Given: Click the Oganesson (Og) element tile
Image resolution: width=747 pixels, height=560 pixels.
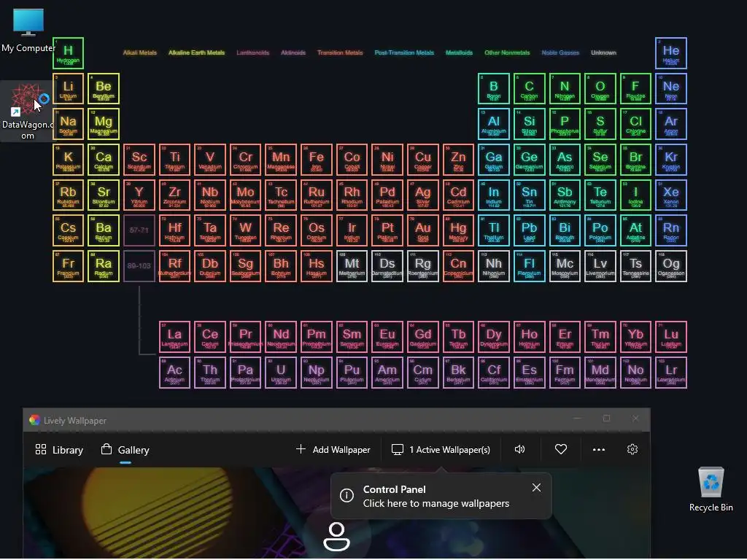Looking at the screenshot, I should [x=671, y=266].
